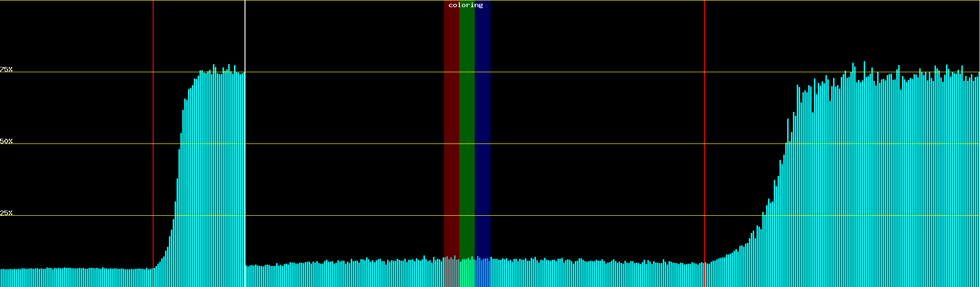Click the 50% axis label
The image size is (980, 287).
click(x=6, y=141)
